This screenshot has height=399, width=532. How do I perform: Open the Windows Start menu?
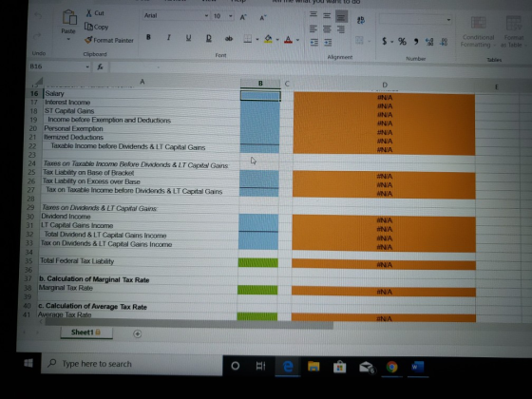(x=28, y=363)
